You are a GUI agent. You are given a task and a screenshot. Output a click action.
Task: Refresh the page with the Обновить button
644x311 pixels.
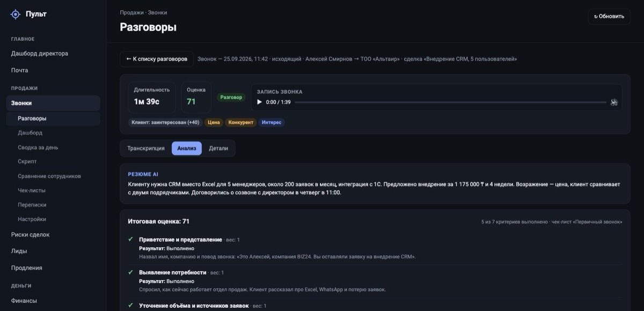tap(609, 16)
